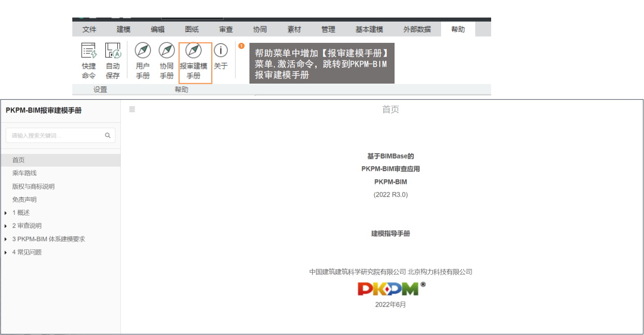Click the (2022 R3.0) version text

click(x=391, y=195)
